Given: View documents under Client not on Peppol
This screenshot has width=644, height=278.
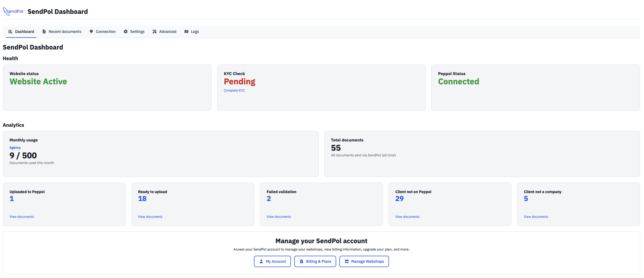Looking at the screenshot, I should coord(407,217).
